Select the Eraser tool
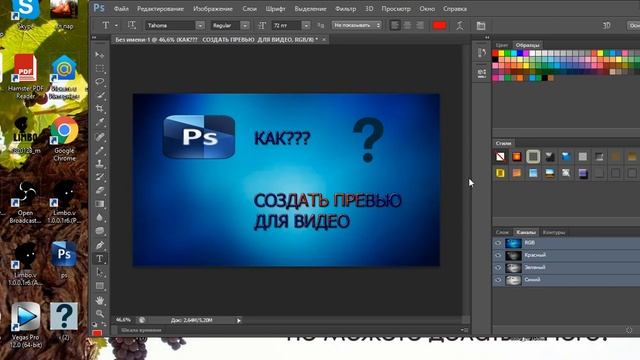 pos(100,191)
